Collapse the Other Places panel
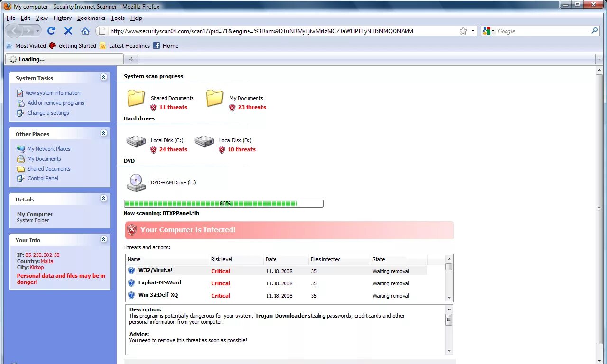607x364 pixels. [104, 133]
